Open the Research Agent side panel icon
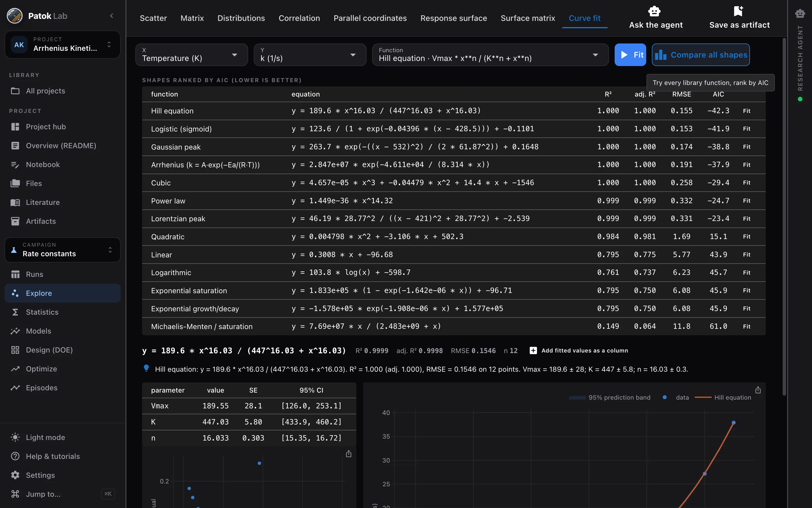The width and height of the screenshot is (812, 508). [800, 14]
